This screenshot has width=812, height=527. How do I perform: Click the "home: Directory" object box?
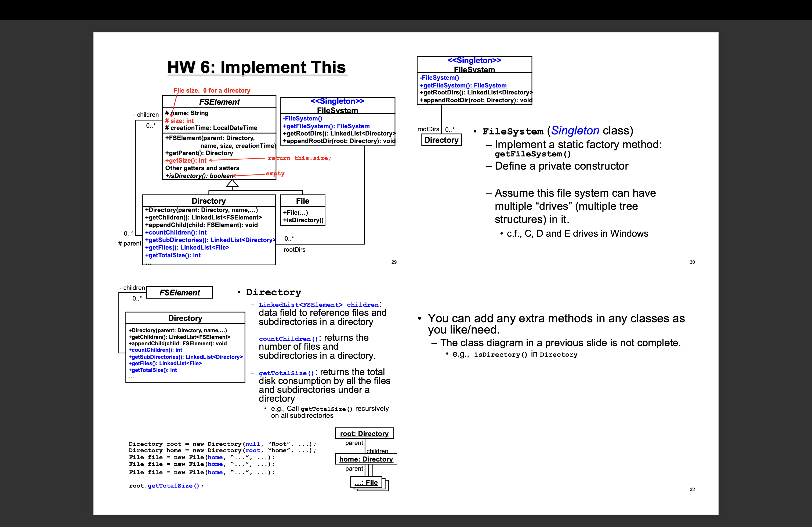pos(366,459)
